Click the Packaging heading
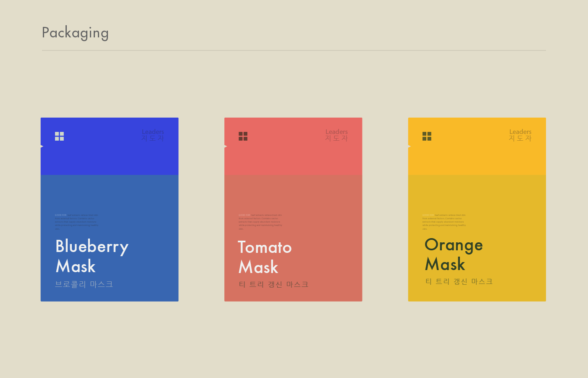 coord(75,33)
